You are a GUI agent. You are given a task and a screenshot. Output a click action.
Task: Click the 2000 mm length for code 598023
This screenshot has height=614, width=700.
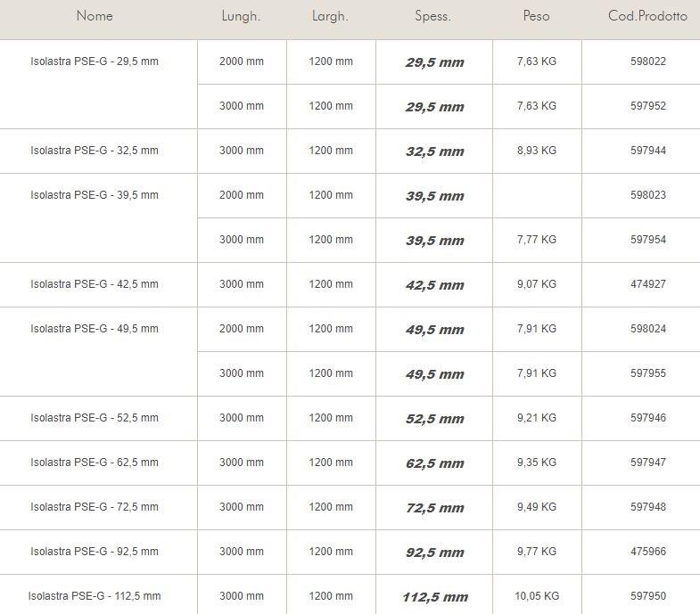pos(242,195)
